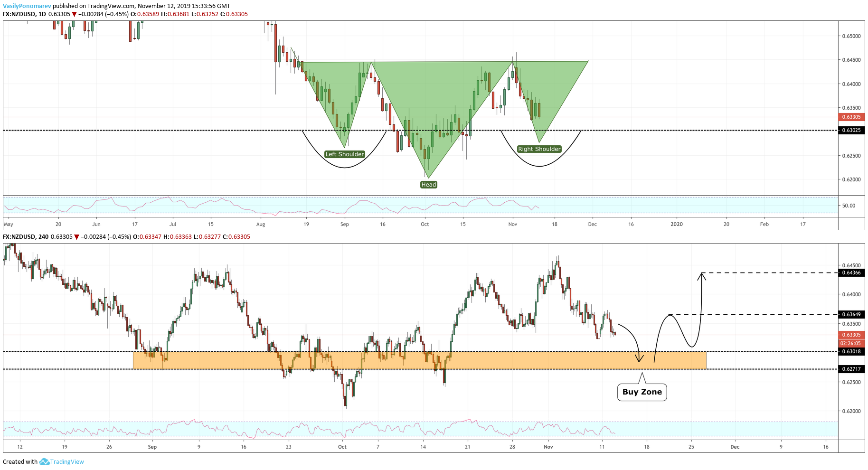Click the RSI 50.00 axis value
868x470 pixels.
[x=849, y=206]
